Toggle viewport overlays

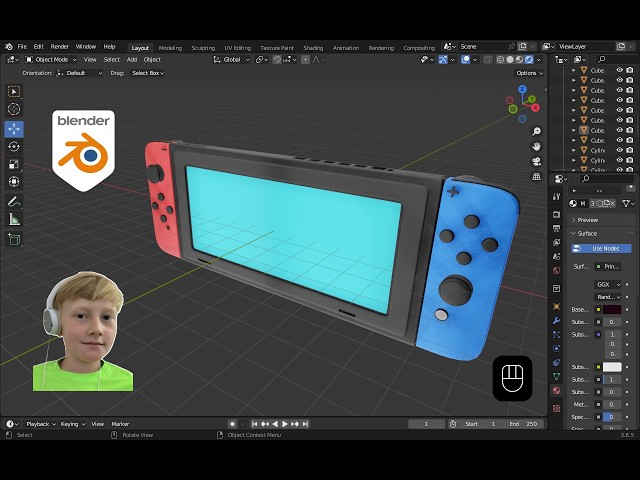point(465,60)
